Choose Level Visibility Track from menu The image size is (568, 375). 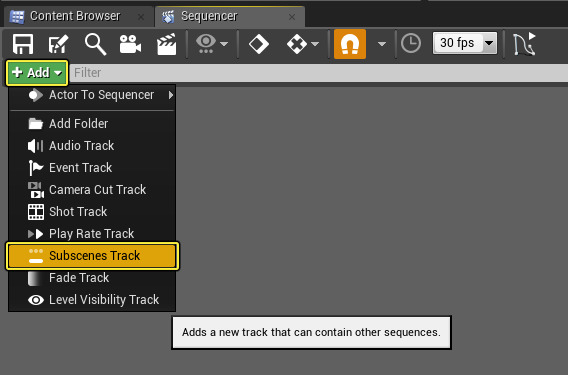point(92,300)
